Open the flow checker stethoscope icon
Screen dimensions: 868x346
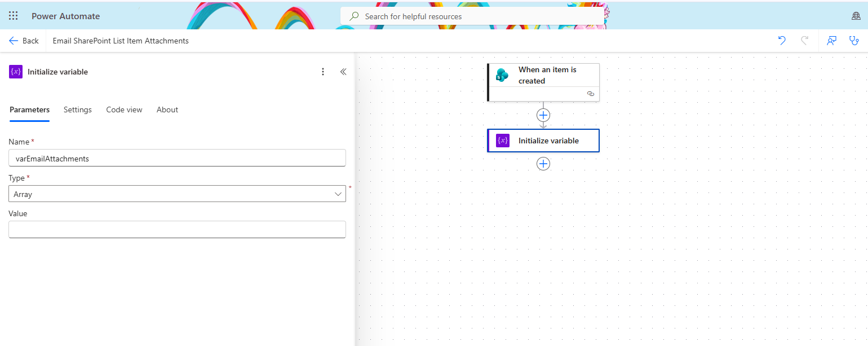(854, 41)
